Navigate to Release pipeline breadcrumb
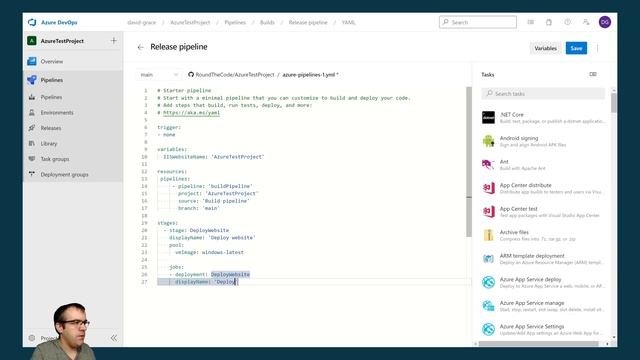Image resolution: width=640 pixels, height=360 pixels. (308, 22)
